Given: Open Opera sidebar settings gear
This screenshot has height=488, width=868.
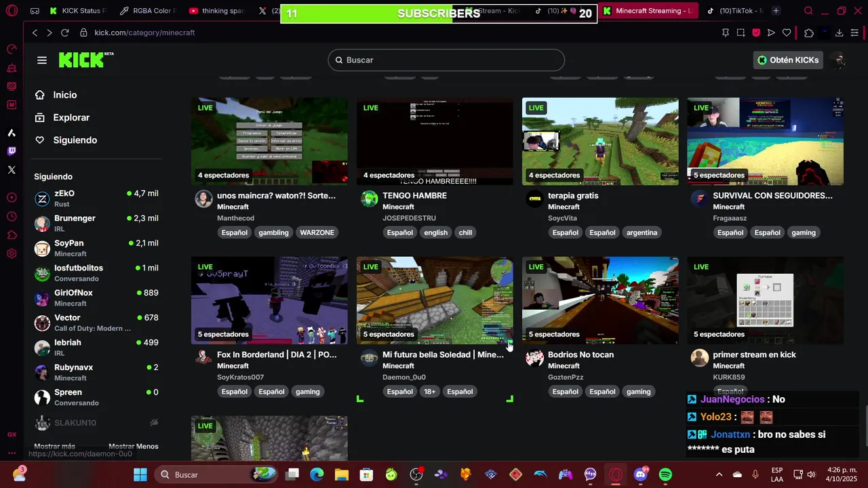Looking at the screenshot, I should point(12,253).
